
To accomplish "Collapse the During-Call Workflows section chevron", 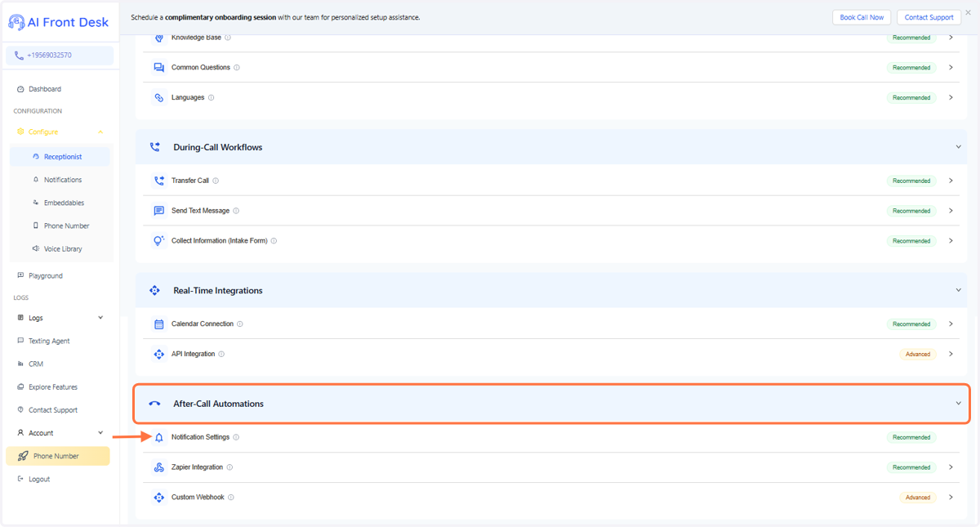I will click(x=959, y=147).
